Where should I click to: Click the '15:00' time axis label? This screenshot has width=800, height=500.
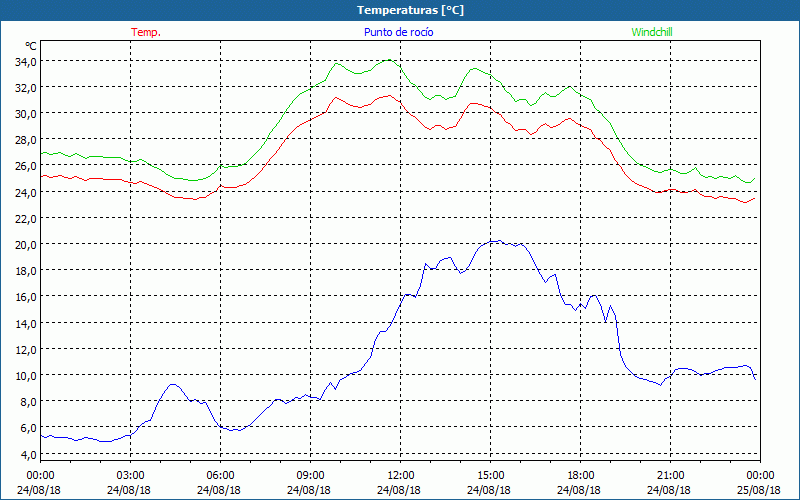[490, 476]
